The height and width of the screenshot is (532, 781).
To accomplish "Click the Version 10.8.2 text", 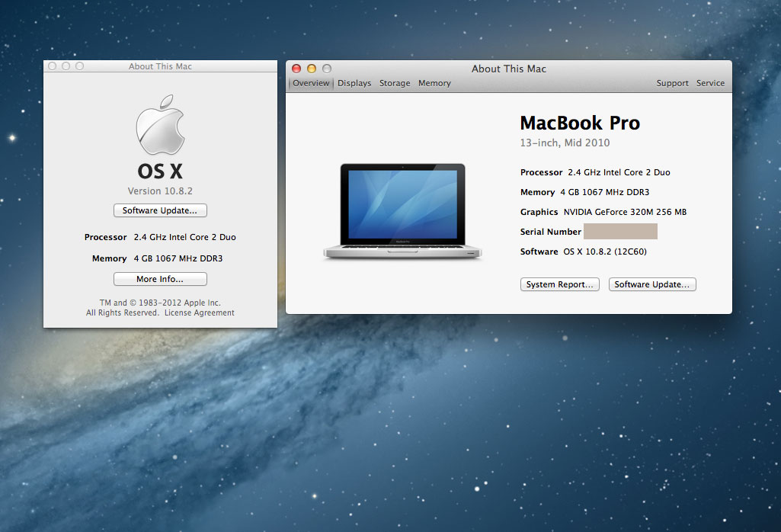I will point(160,191).
